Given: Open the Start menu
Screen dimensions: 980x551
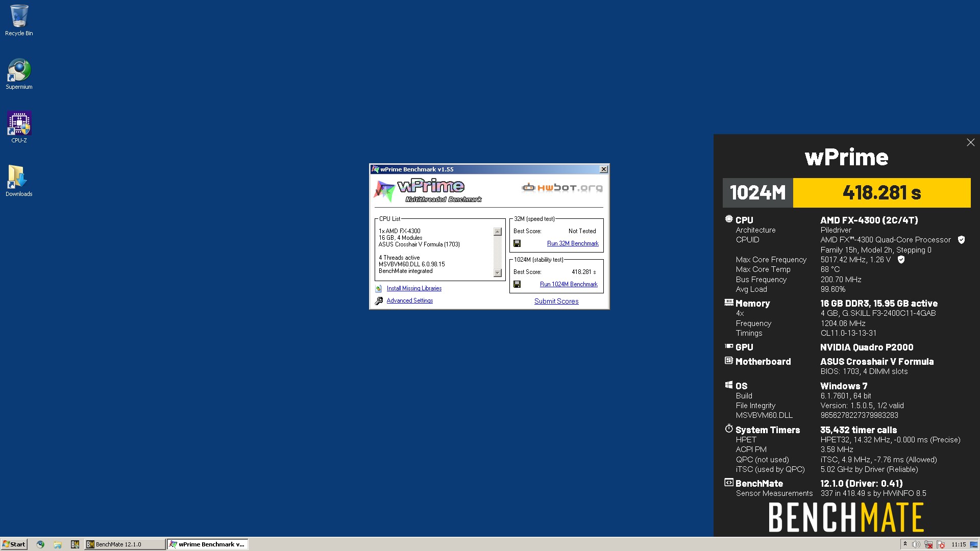Looking at the screenshot, I should pyautogui.click(x=14, y=544).
